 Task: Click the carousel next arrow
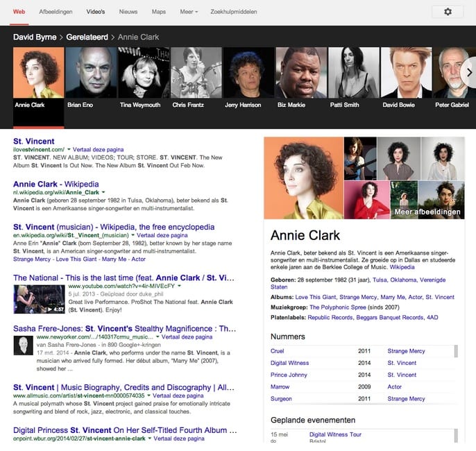point(469,73)
